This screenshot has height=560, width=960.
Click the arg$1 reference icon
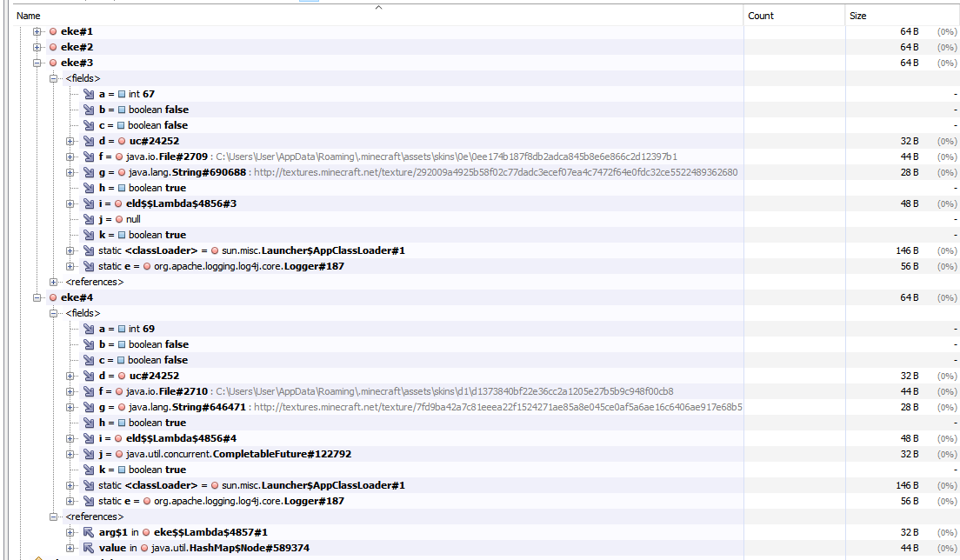coord(89,532)
